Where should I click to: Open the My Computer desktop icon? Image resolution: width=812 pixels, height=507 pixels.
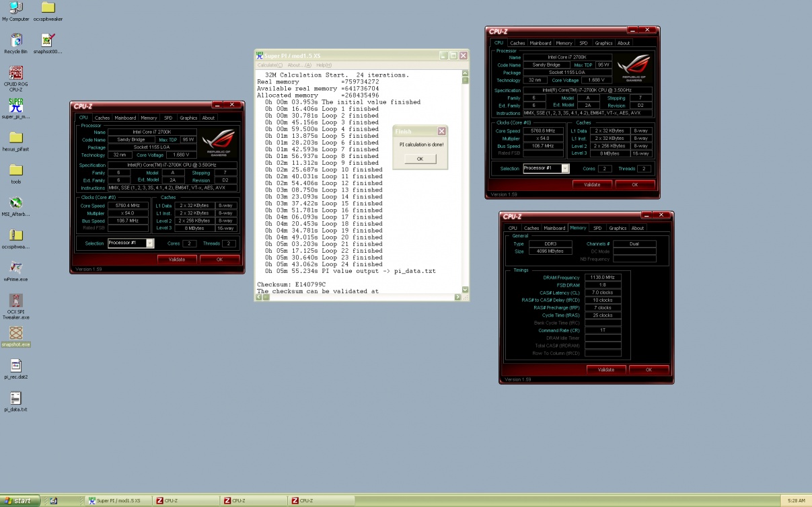[x=15, y=9]
